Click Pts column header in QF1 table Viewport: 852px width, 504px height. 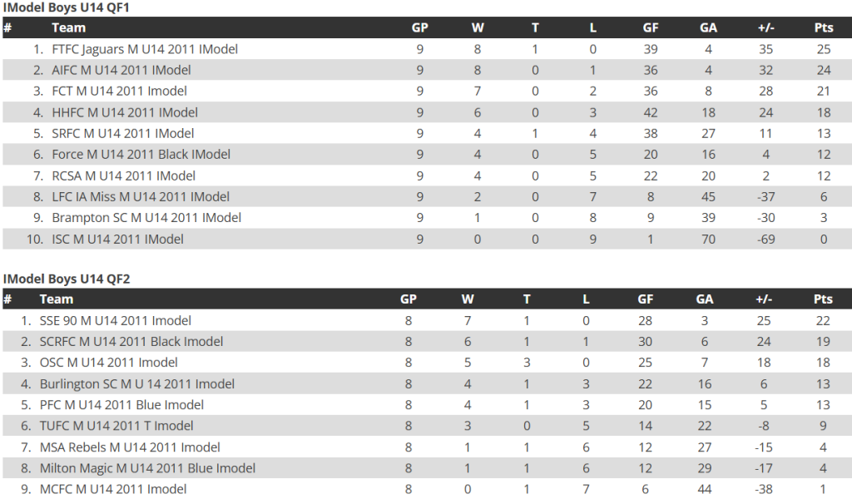pyautogui.click(x=823, y=27)
